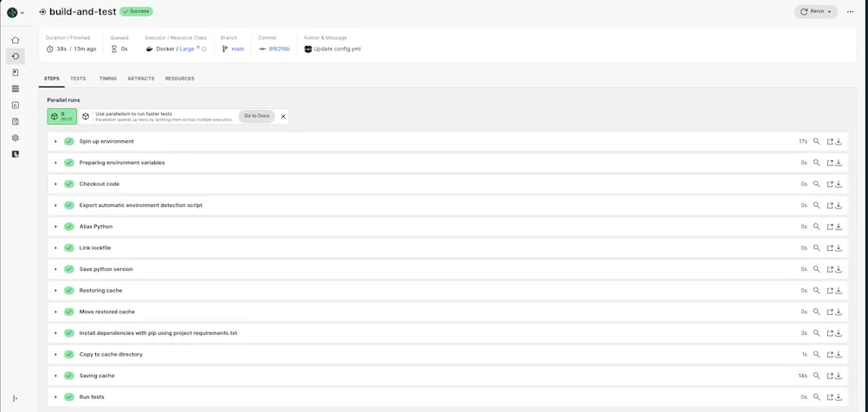Click the bottom sidebar user-badge icon
This screenshot has height=412, width=868.
click(16, 154)
